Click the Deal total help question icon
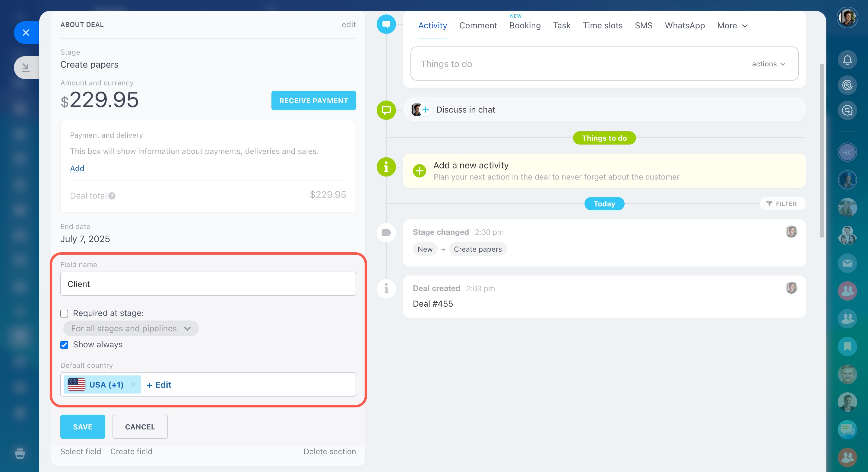This screenshot has height=472, width=868. coord(112,196)
